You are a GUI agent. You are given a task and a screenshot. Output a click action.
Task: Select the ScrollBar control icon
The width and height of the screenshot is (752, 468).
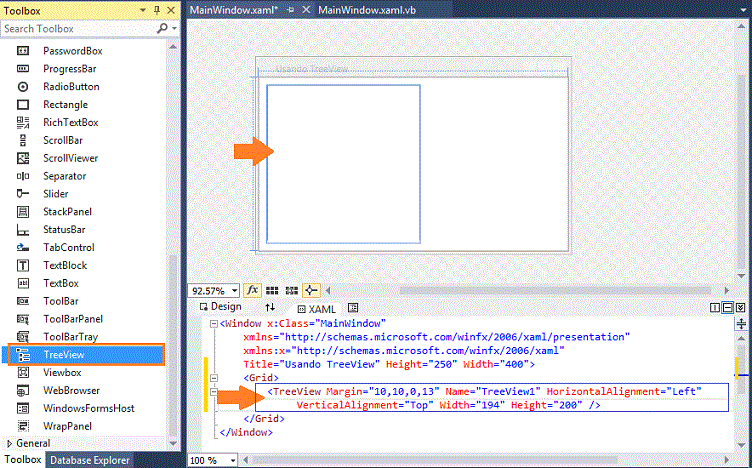[x=23, y=140]
